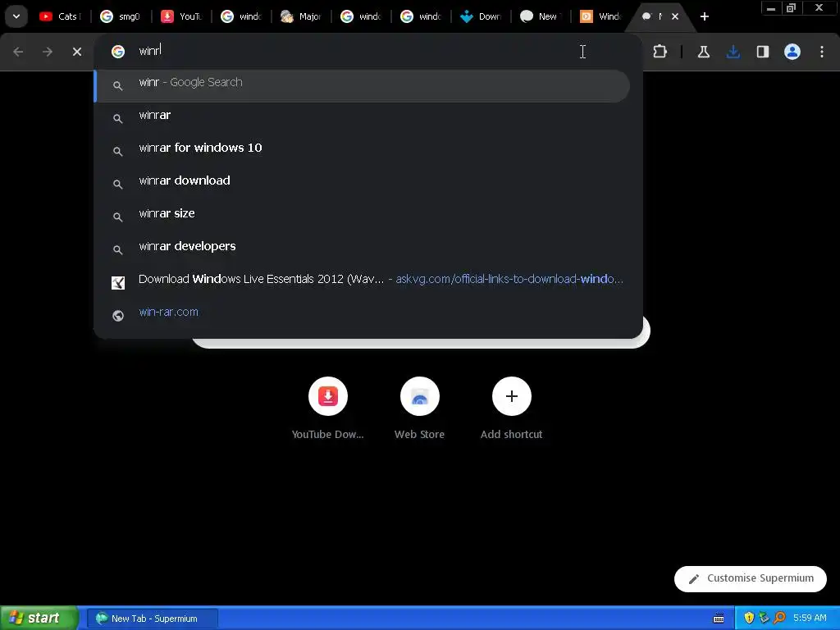Image resolution: width=840 pixels, height=630 pixels.
Task: Select 'winr - Google Search' suggestion
Action: coord(362,85)
